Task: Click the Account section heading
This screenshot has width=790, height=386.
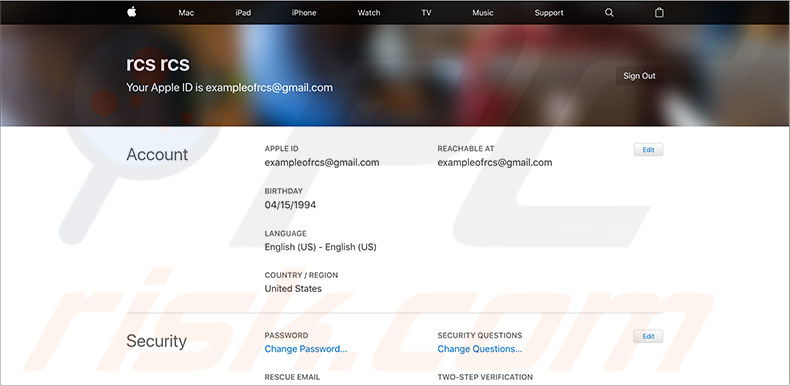Action: [157, 154]
